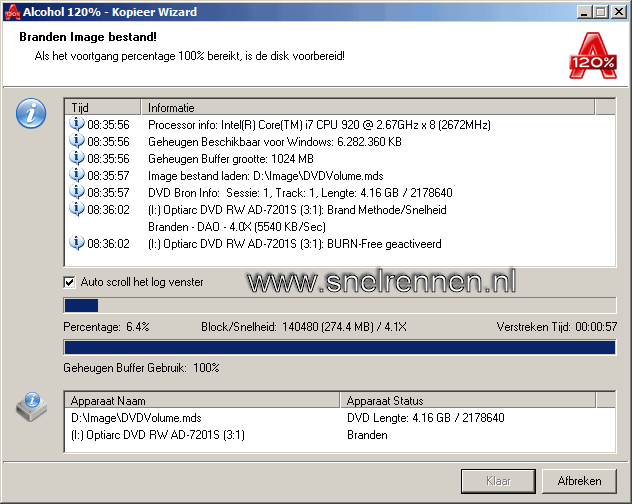Click the 'Block/Snelheid: 140480 (274.4 MB) / 4.1X' label
Screen dimensions: 632x504
304,327
